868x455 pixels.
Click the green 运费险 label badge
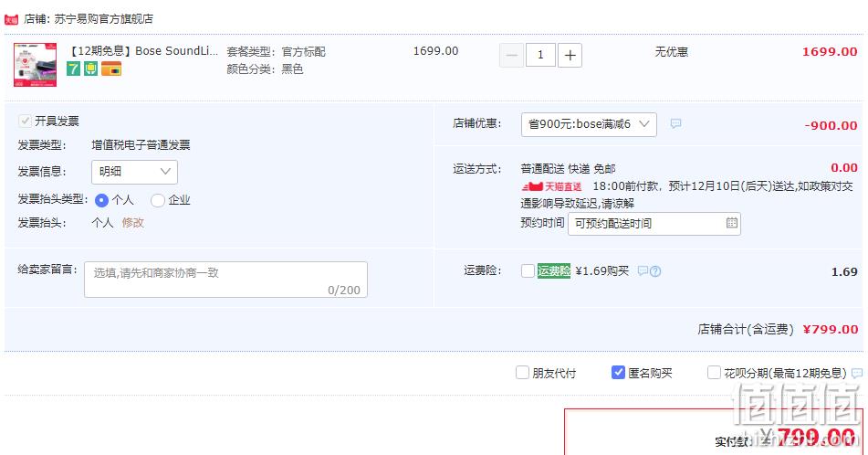(x=554, y=271)
